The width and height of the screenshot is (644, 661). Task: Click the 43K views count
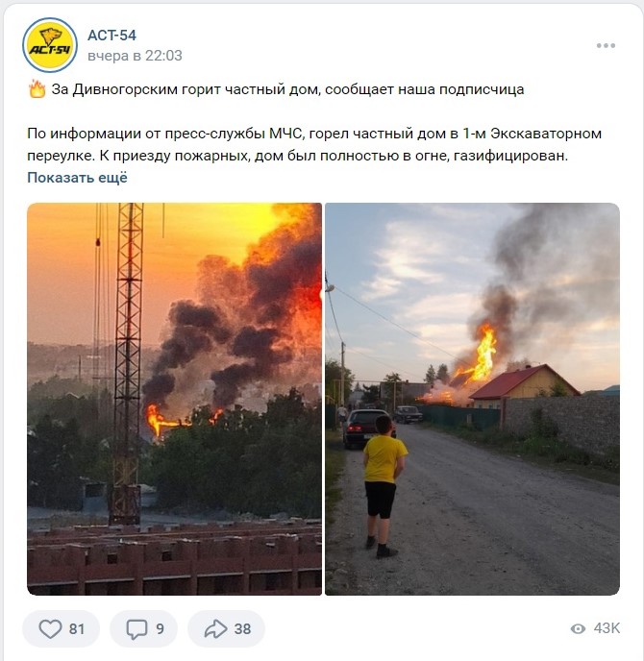(x=607, y=628)
